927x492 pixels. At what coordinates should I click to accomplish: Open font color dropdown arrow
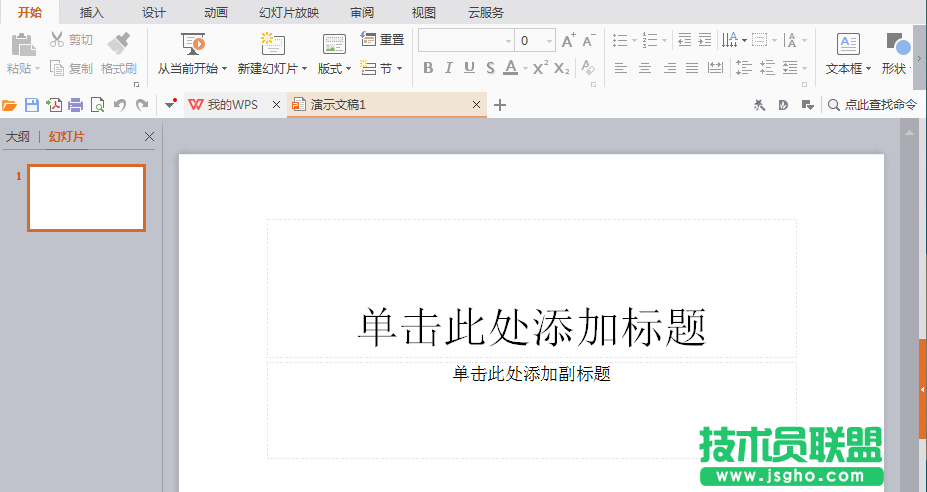[x=525, y=69]
